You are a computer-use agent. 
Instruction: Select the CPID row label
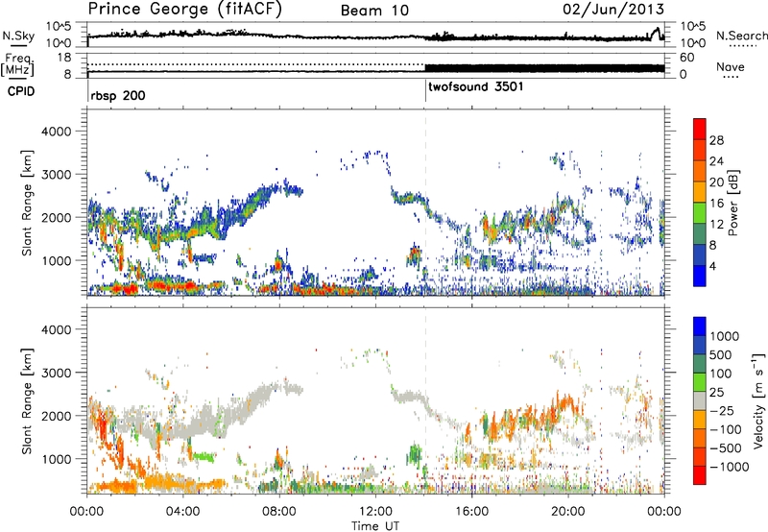click(x=21, y=91)
